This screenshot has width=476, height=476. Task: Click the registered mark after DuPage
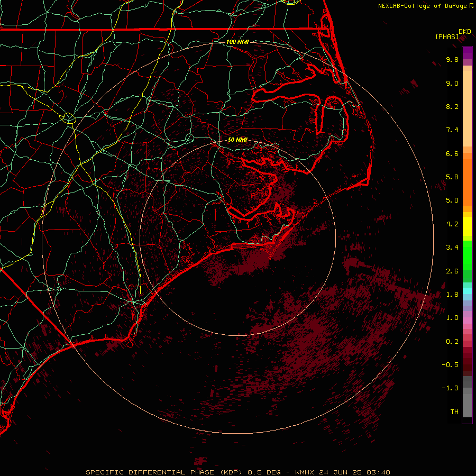click(471, 6)
